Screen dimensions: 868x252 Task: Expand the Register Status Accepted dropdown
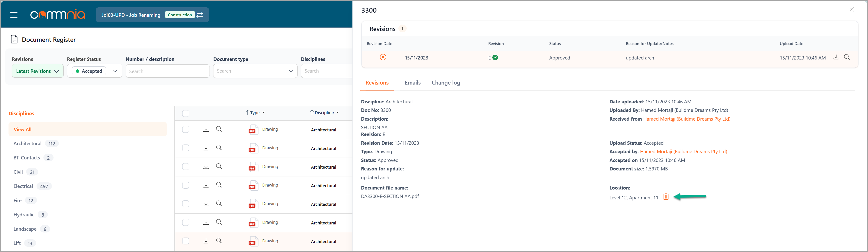115,71
